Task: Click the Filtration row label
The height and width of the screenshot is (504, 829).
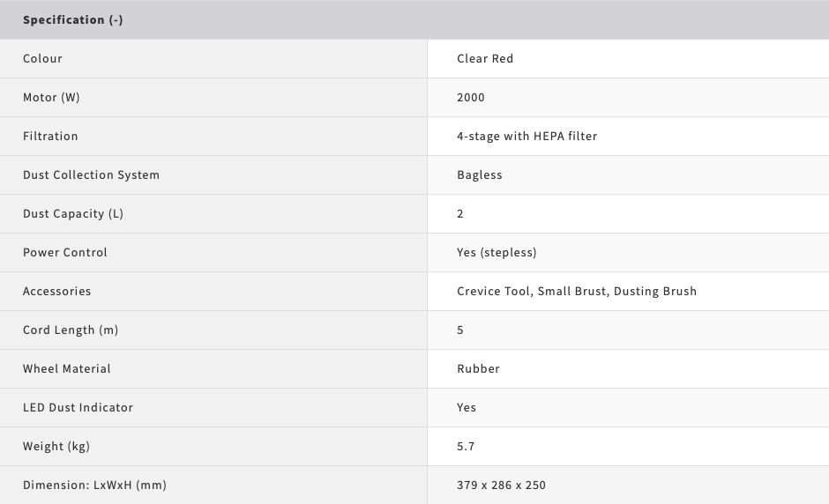Action: click(50, 136)
